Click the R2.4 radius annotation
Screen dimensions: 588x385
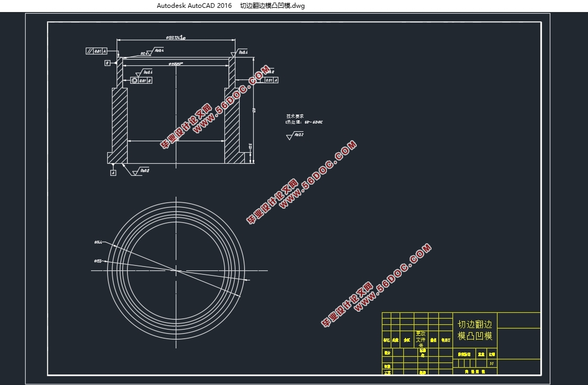coord(143,53)
